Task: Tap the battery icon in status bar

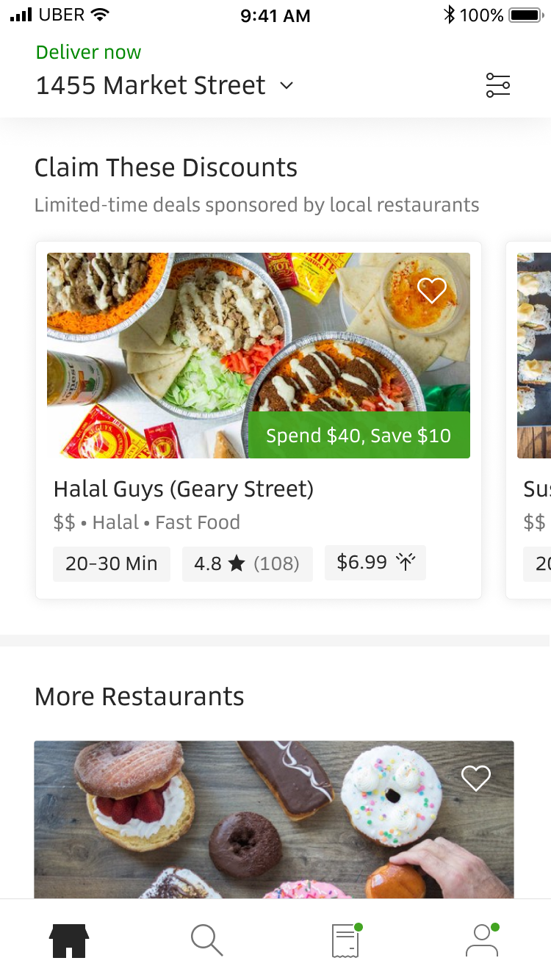Action: coord(525,15)
